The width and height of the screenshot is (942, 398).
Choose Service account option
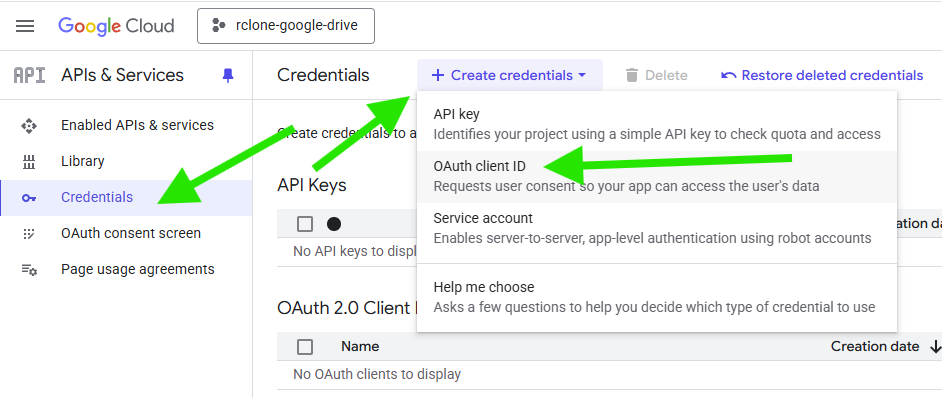click(x=657, y=228)
